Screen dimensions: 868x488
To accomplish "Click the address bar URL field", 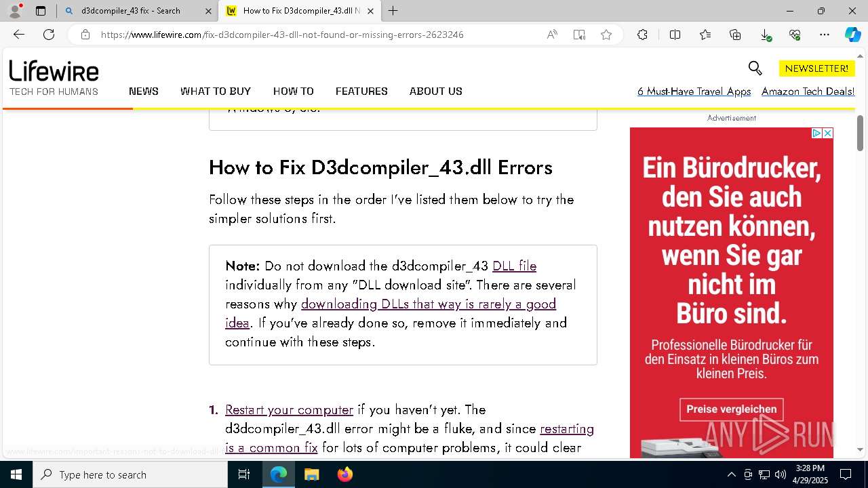I will click(x=319, y=35).
